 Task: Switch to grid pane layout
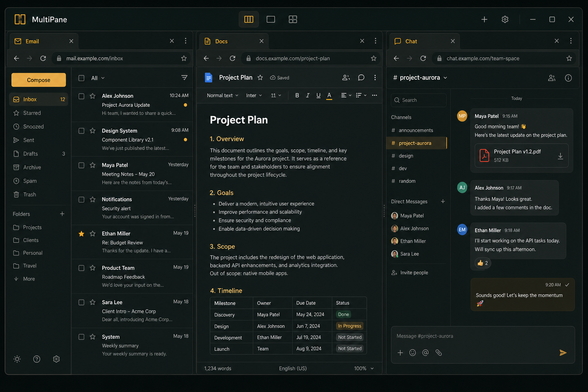click(293, 19)
